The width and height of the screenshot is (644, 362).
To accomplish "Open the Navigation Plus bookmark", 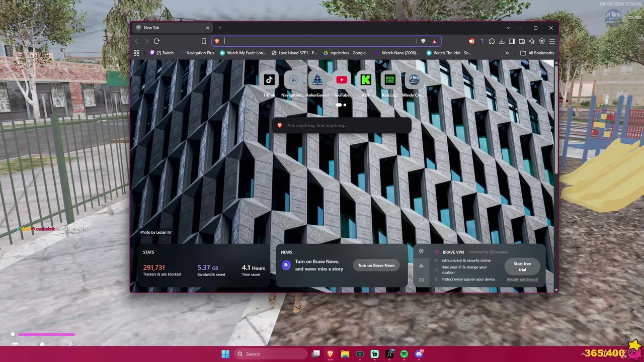I will coord(197,53).
